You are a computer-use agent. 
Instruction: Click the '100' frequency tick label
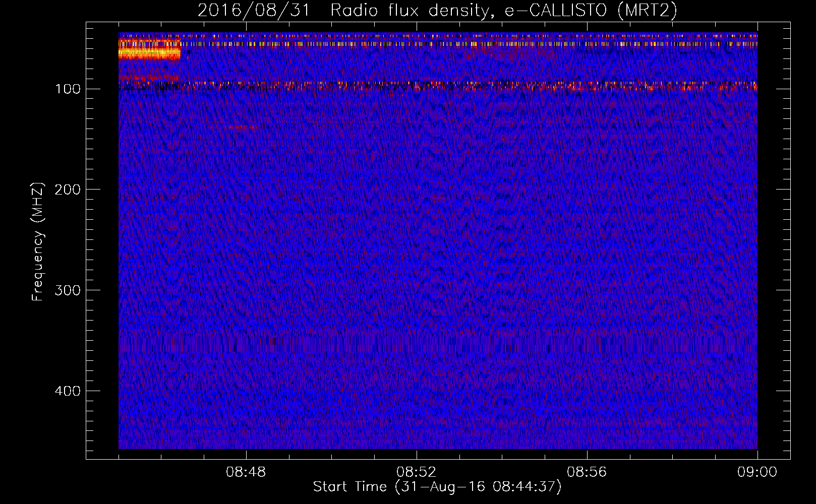[x=68, y=89]
